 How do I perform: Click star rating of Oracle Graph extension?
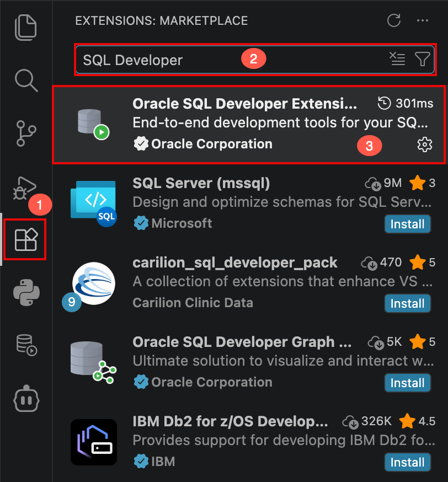click(423, 342)
